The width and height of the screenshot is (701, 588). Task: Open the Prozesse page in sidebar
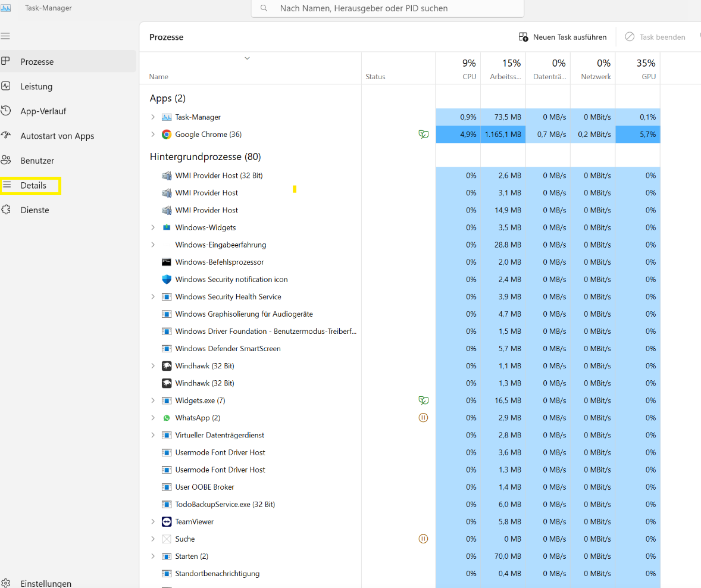[x=68, y=61]
